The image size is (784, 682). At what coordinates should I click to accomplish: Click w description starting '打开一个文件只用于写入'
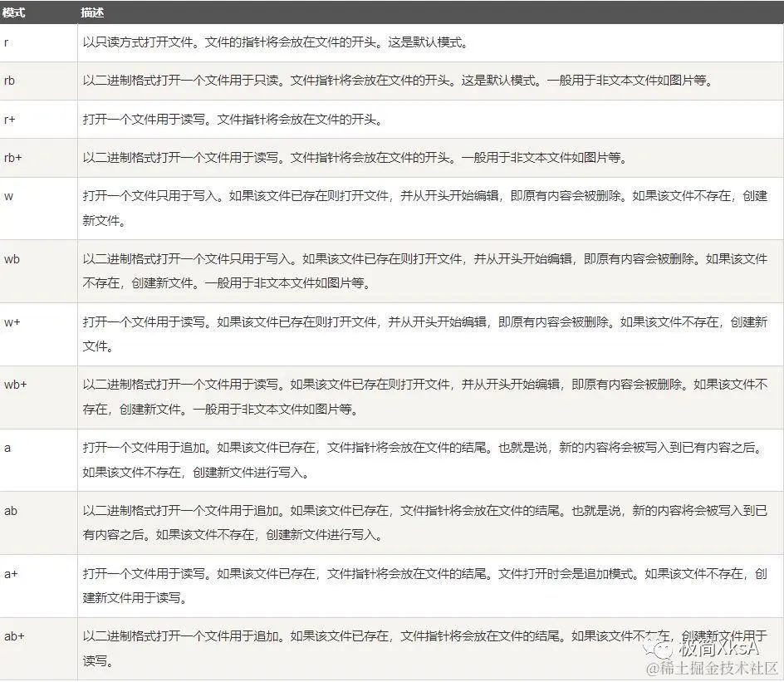pos(425,208)
